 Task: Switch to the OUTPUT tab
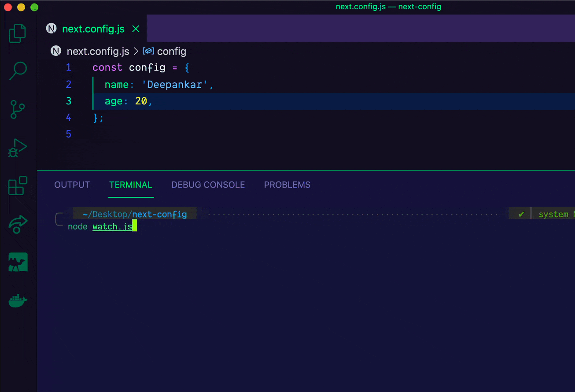(72, 185)
